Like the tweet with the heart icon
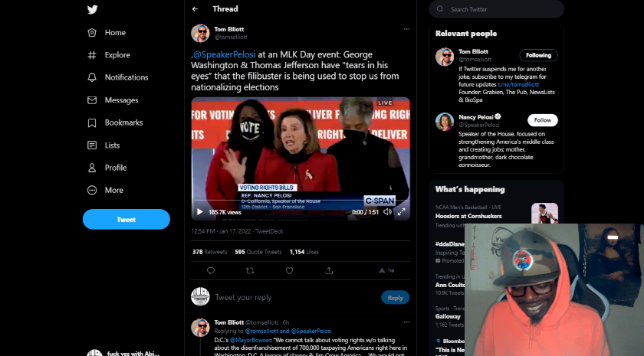 click(x=289, y=270)
